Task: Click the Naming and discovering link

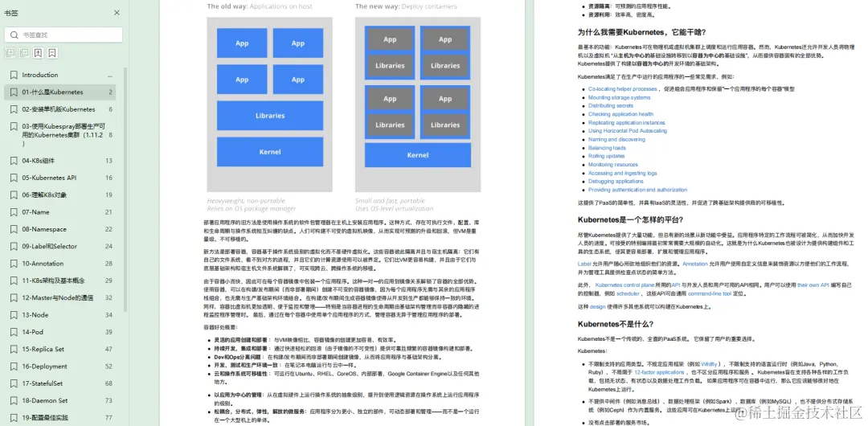Action: 616,140
